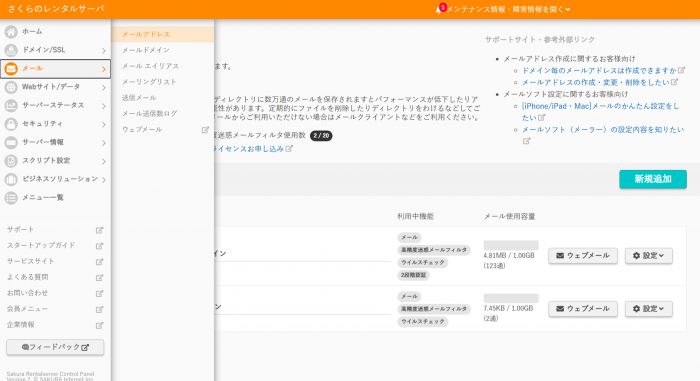Click the ビジネスソリューション icon
The width and height of the screenshot is (700, 381).
pos(11,179)
